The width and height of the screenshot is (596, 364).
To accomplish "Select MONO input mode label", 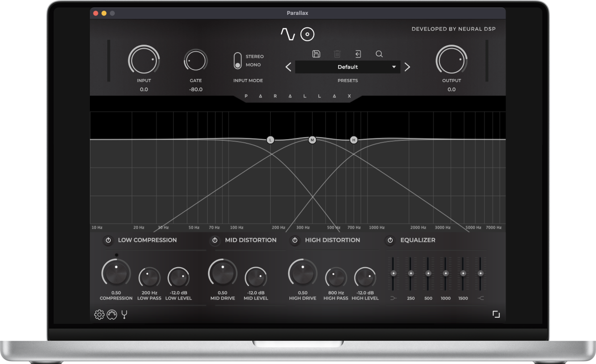I will (253, 65).
